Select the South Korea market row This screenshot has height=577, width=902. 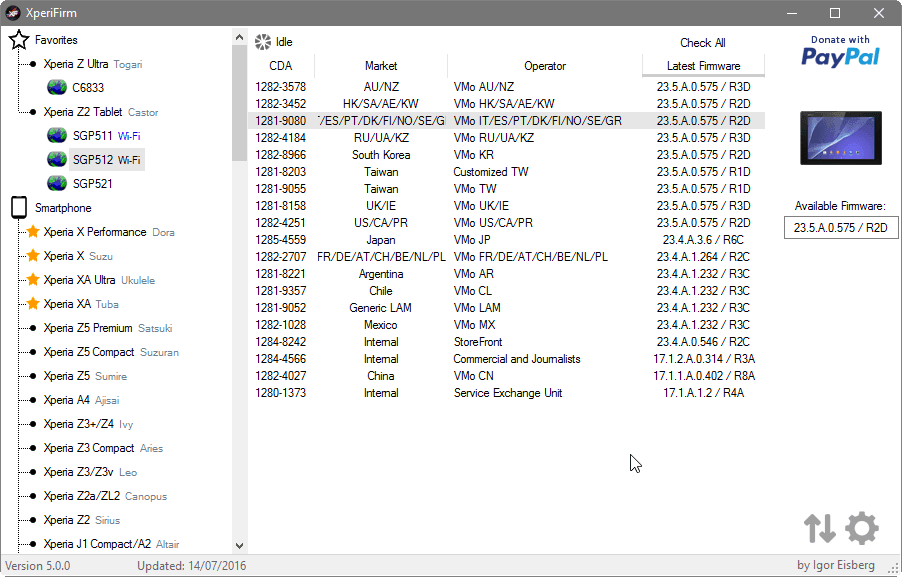[x=506, y=155]
